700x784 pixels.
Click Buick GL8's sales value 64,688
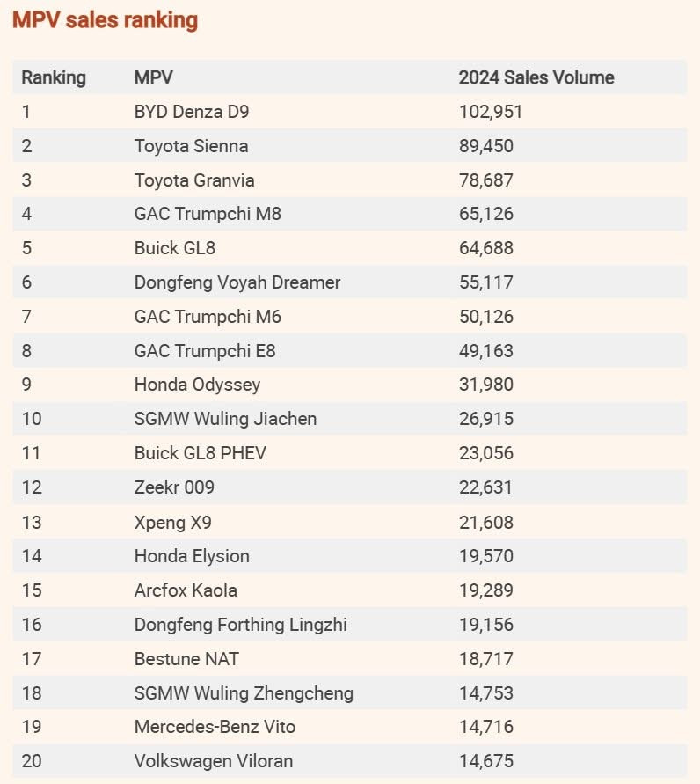click(x=485, y=248)
